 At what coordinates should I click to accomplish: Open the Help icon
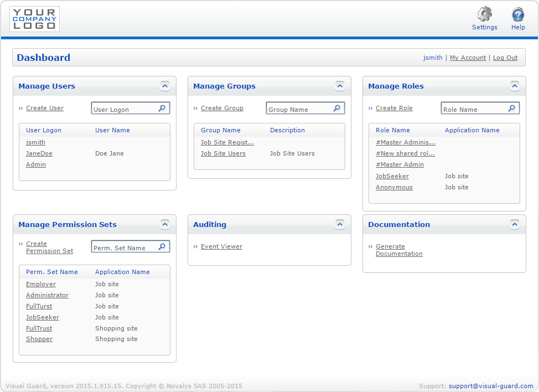pyautogui.click(x=518, y=14)
